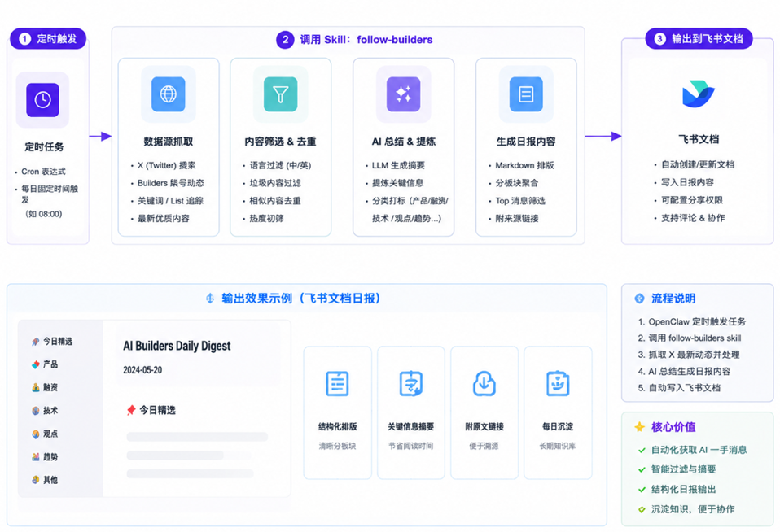Click the icon before 输出效果示例 title
Viewport: 780px width, 532px height.
tap(210, 299)
